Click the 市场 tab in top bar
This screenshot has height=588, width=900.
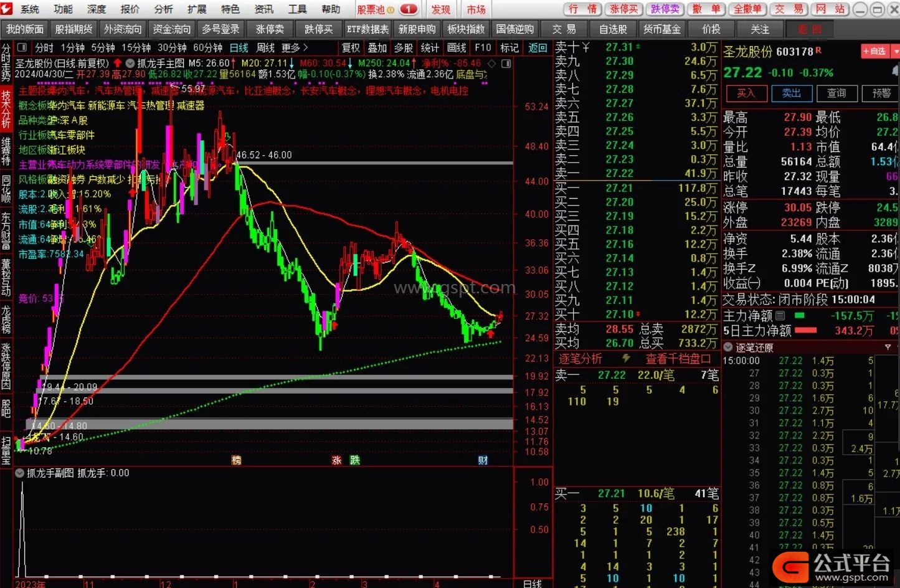[476, 9]
